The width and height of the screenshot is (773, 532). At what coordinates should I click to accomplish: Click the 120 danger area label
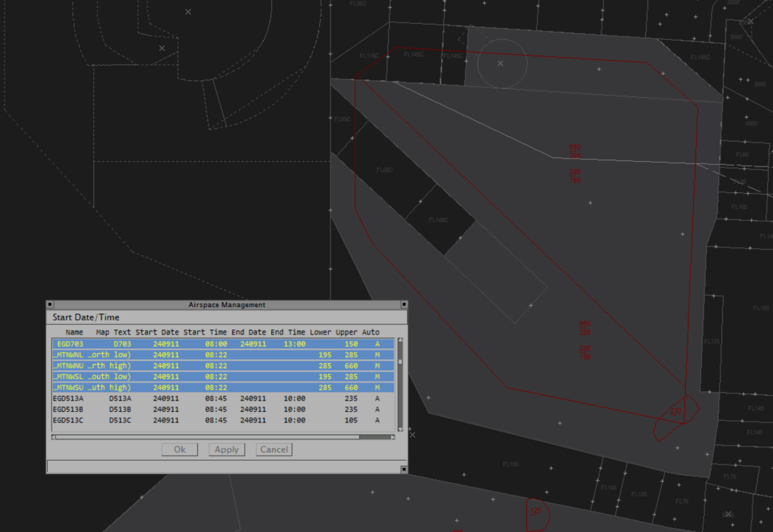point(536,511)
